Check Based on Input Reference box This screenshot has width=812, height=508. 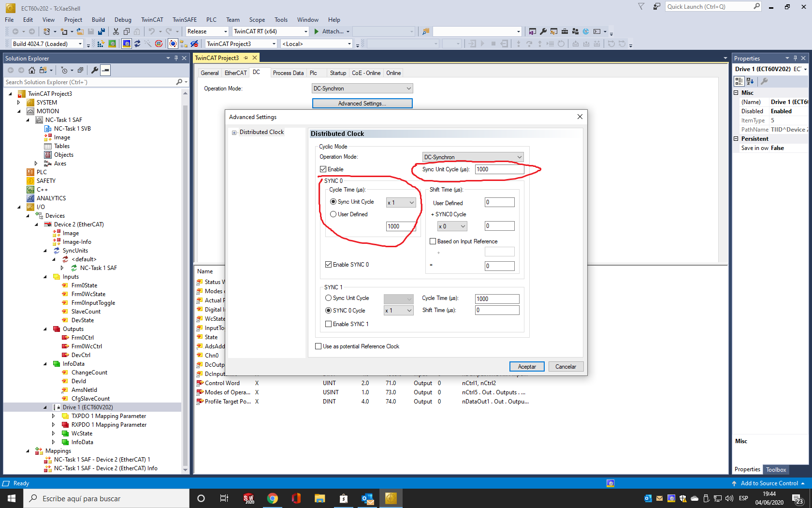click(433, 241)
